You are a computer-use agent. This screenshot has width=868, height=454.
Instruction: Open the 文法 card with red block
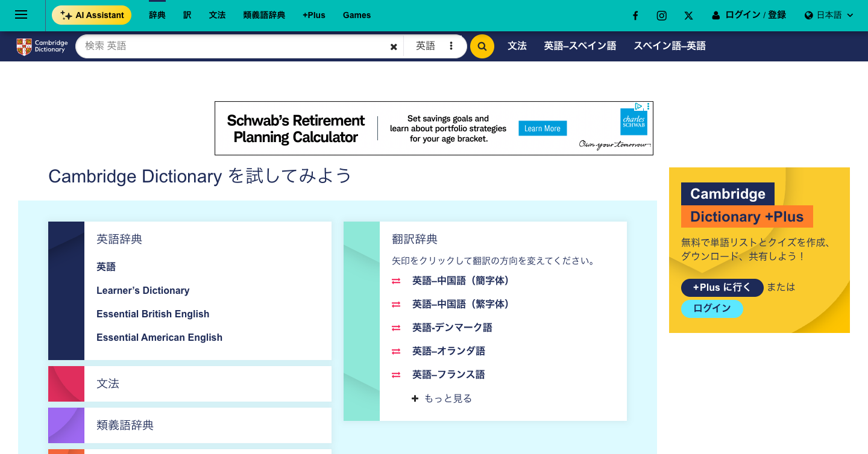[190, 384]
